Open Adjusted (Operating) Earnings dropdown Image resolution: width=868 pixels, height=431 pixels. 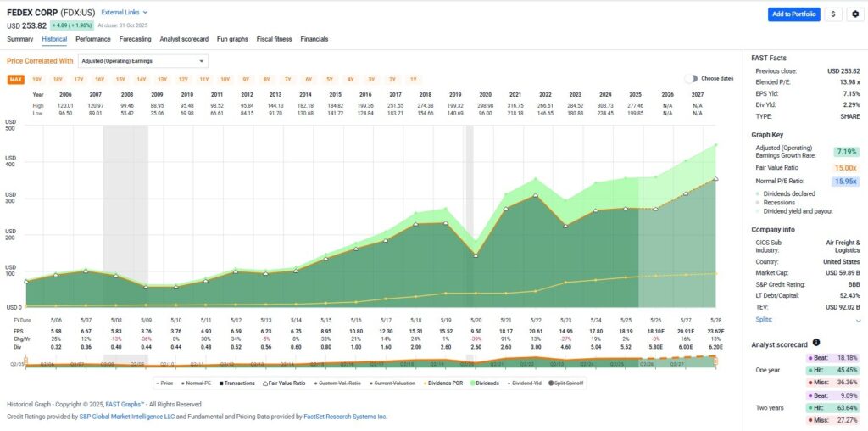pos(142,61)
